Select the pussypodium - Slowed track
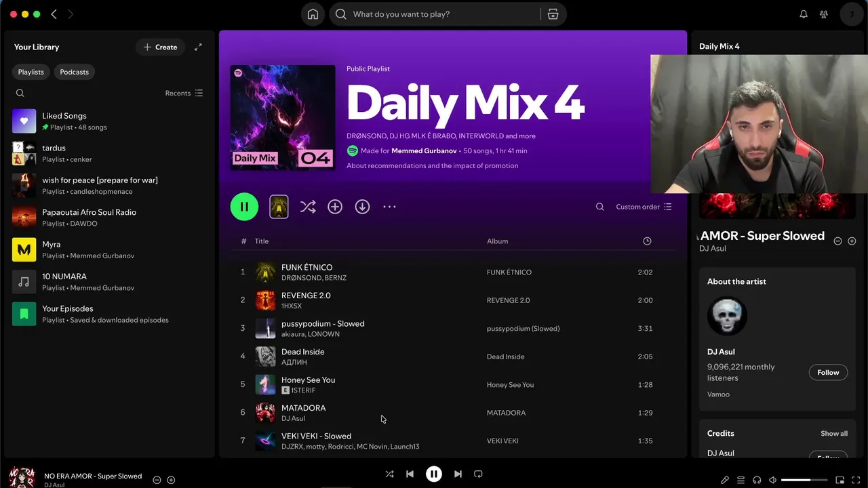The image size is (868, 488). 453,328
